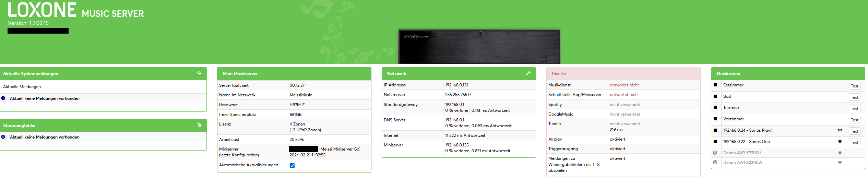Click Test button for Vorzimmer zone

[855, 120]
